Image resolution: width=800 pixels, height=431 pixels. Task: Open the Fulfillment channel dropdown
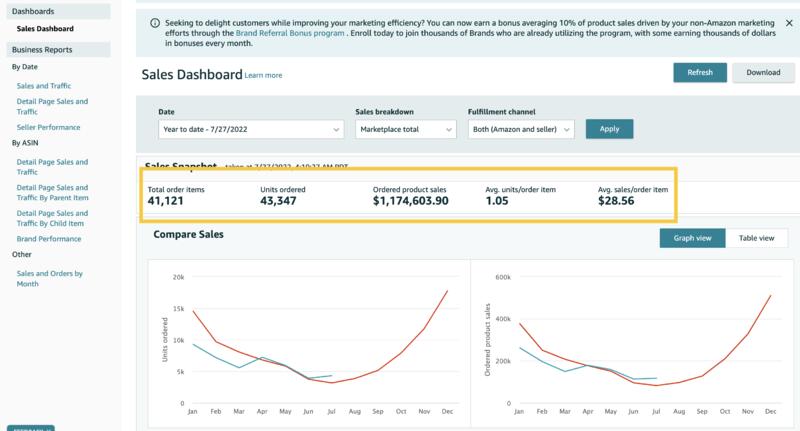521,130
